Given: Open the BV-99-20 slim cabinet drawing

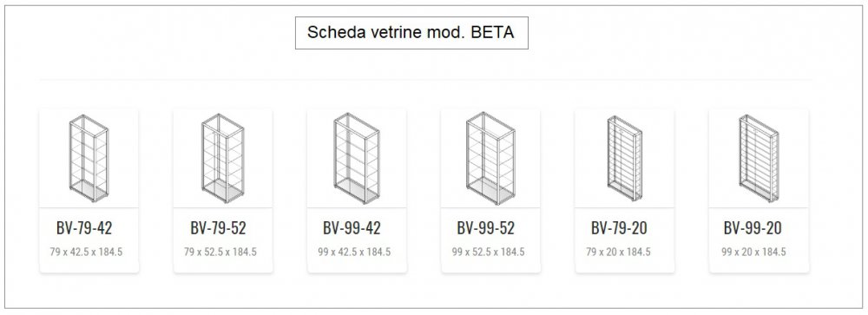Looking at the screenshot, I should (x=759, y=158).
